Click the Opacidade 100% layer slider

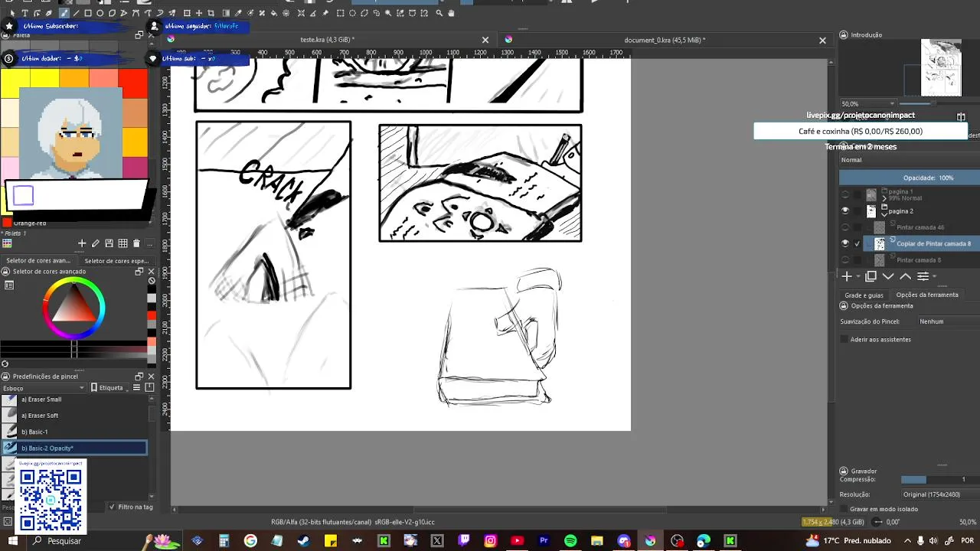(910, 178)
